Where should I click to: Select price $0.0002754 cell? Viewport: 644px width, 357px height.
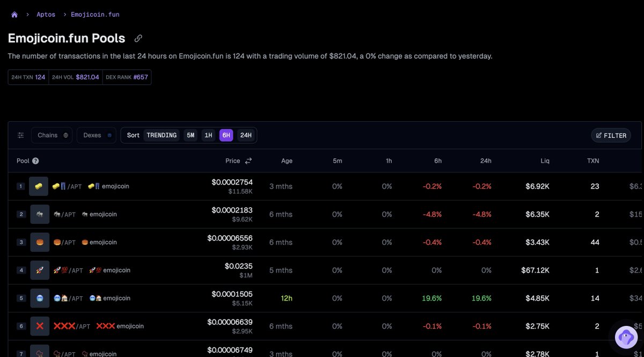point(232,182)
